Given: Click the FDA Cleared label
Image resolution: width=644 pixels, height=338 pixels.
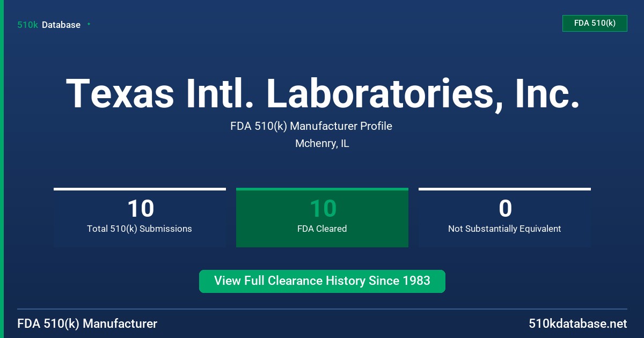Looking at the screenshot, I should coord(322,229).
